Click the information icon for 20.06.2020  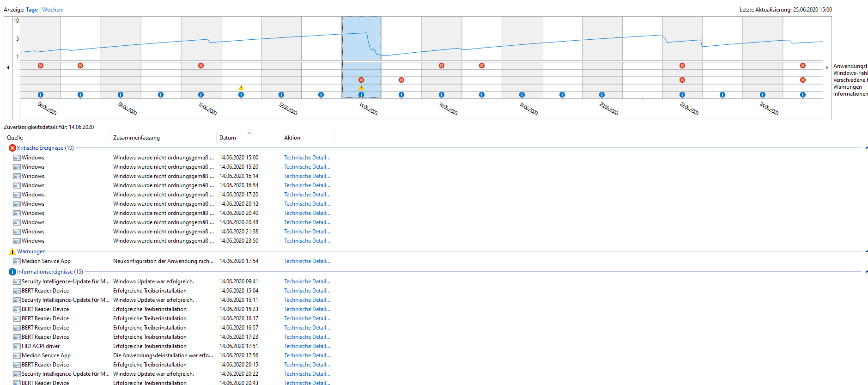[x=602, y=95]
